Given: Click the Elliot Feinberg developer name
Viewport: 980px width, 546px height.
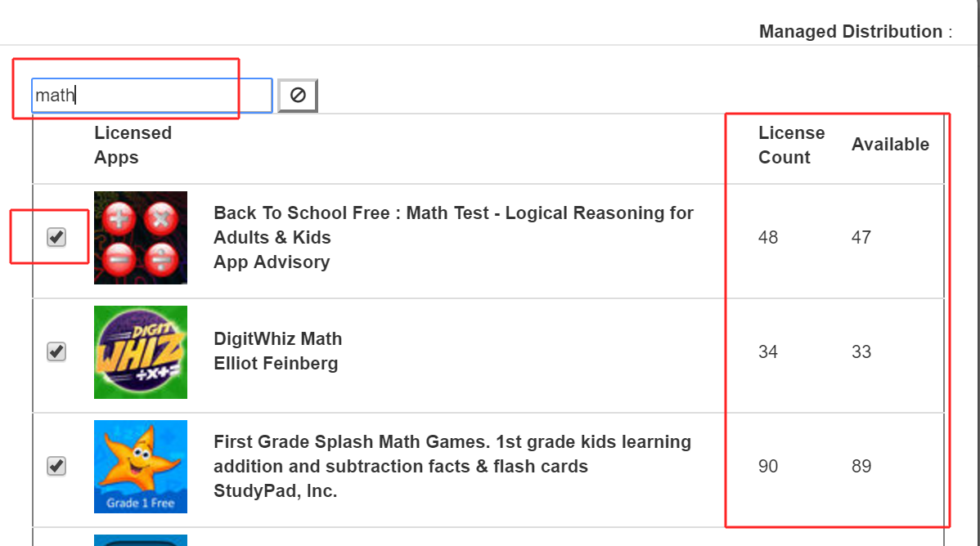Looking at the screenshot, I should click(x=276, y=364).
